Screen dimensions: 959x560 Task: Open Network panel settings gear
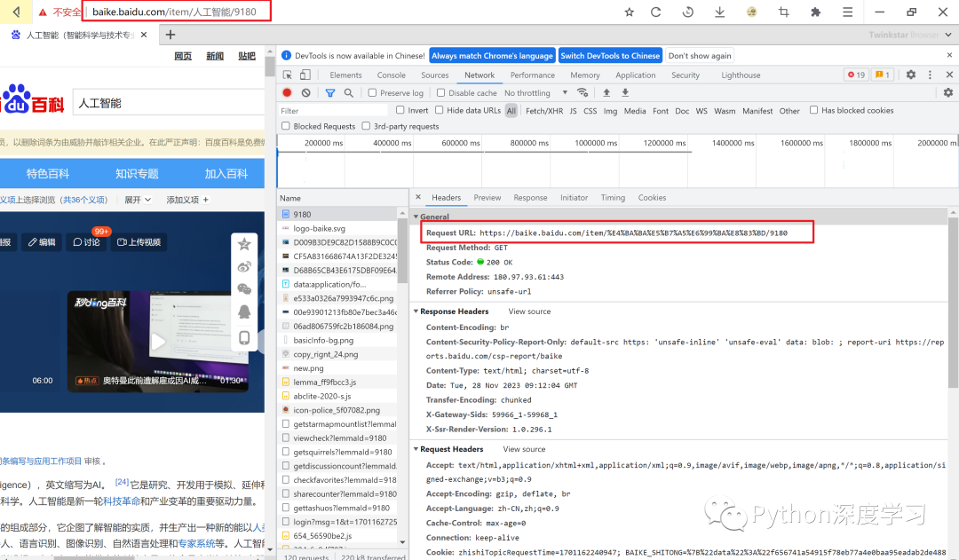tap(948, 92)
